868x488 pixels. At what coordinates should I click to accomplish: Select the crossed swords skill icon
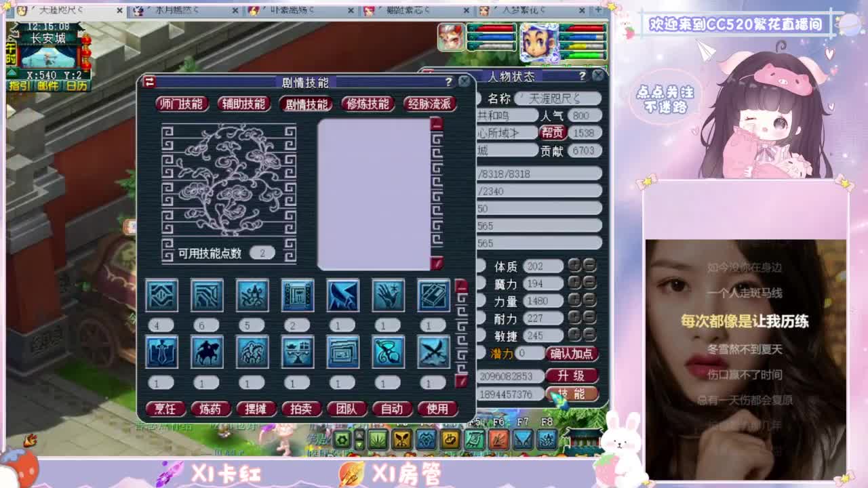click(x=433, y=352)
